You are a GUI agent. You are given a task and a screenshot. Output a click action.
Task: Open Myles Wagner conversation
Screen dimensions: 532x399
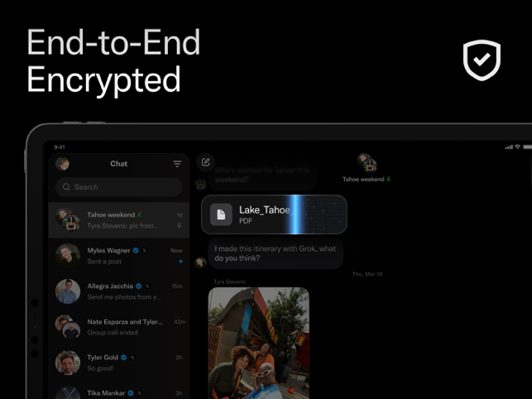click(x=119, y=256)
